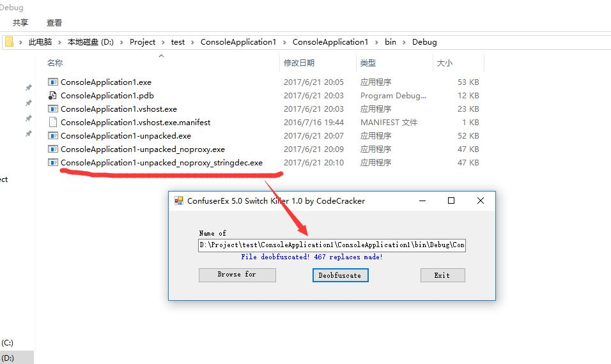Image resolution: width=611 pixels, height=364 pixels.
Task: Close the ConfuserEx Switch Killer window
Action: [481, 201]
